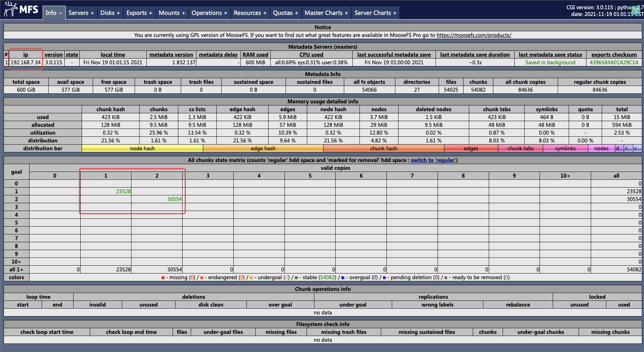
Task: Click the 84636 all chunk copies value
Action: (525, 90)
